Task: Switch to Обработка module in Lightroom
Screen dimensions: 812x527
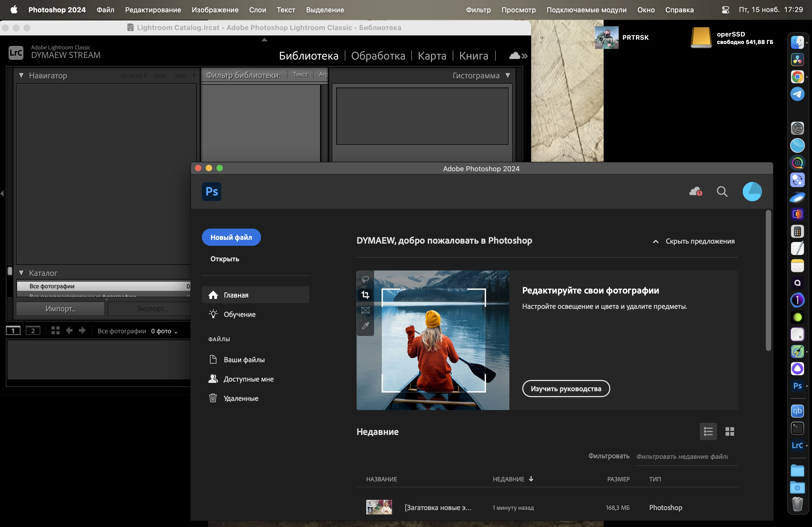Action: (x=378, y=56)
